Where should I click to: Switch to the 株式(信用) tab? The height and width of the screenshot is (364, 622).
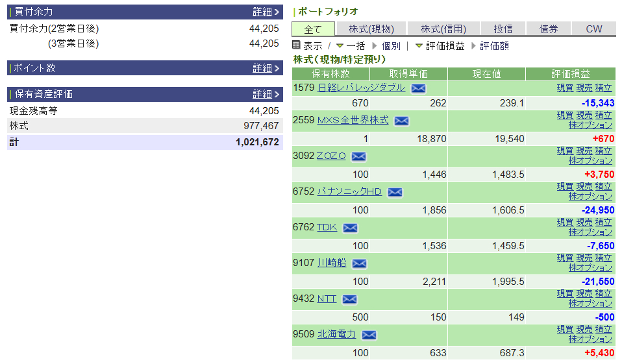click(x=443, y=29)
